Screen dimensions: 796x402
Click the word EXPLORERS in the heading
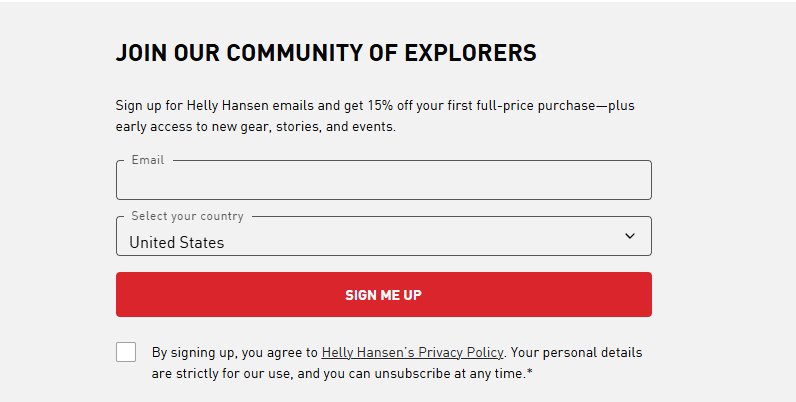[470, 53]
